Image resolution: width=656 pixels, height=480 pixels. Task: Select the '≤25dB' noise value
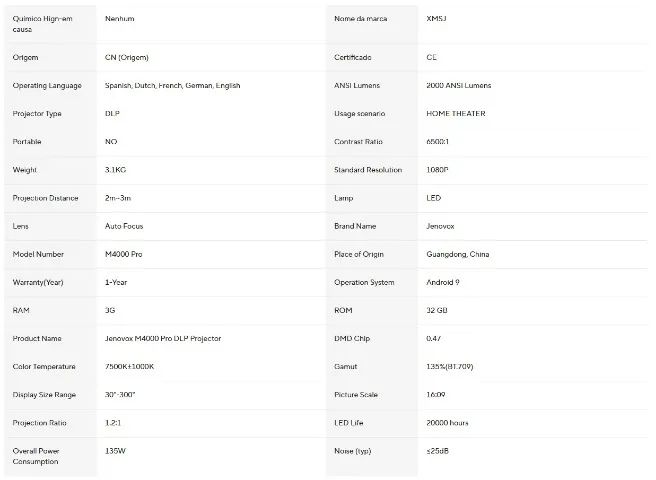coord(437,451)
